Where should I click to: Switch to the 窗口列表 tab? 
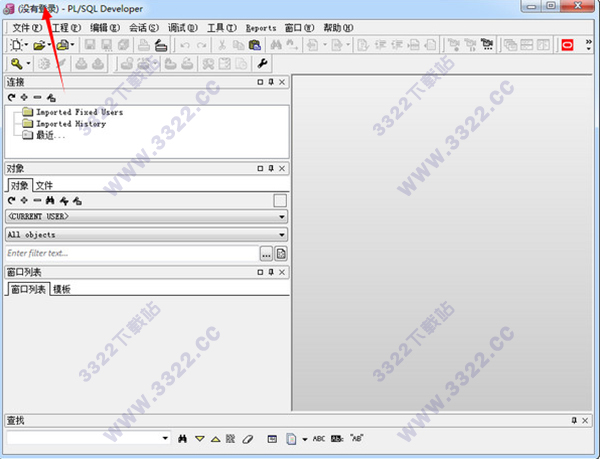(x=28, y=289)
